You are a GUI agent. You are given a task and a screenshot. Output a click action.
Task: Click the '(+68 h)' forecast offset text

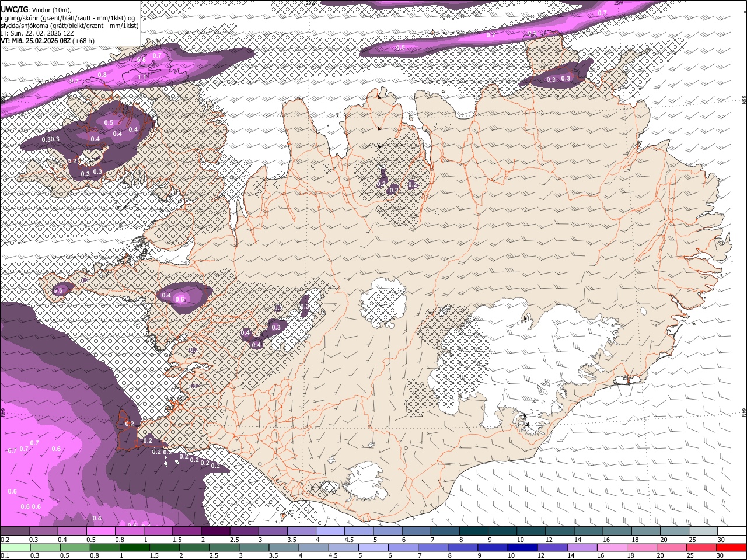click(84, 41)
